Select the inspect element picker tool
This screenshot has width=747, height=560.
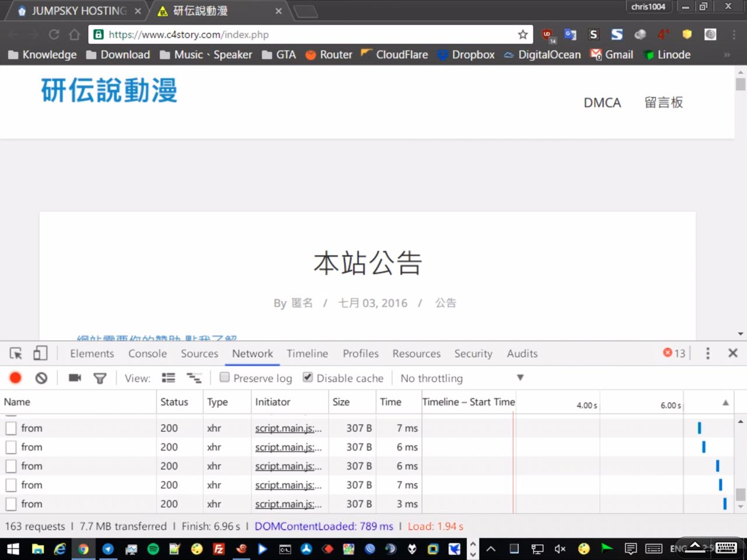[16, 353]
